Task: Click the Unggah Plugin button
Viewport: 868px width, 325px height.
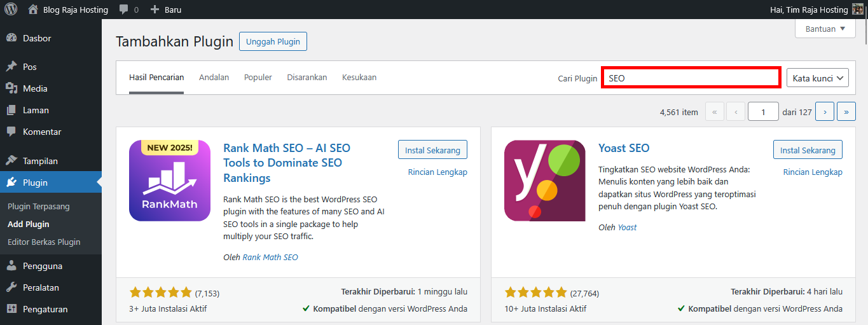Action: pyautogui.click(x=273, y=41)
